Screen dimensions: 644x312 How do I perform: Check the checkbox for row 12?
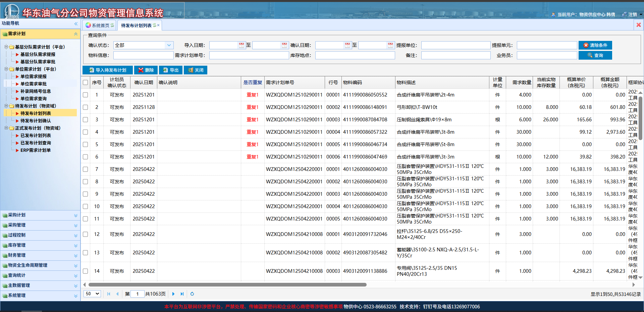pos(86,234)
